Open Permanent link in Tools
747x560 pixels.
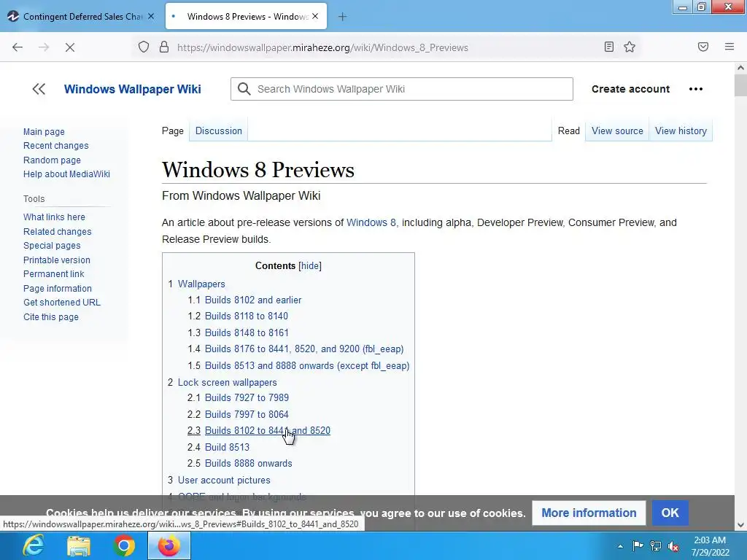click(x=53, y=274)
